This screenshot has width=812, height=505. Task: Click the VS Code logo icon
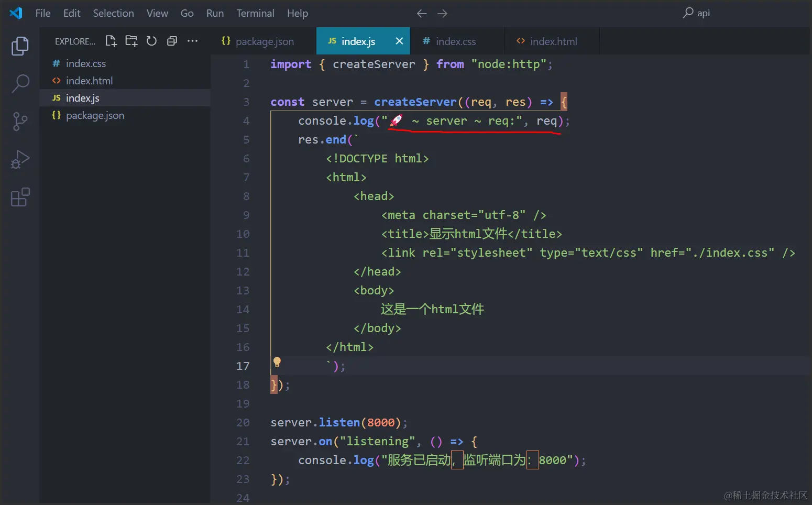point(16,13)
